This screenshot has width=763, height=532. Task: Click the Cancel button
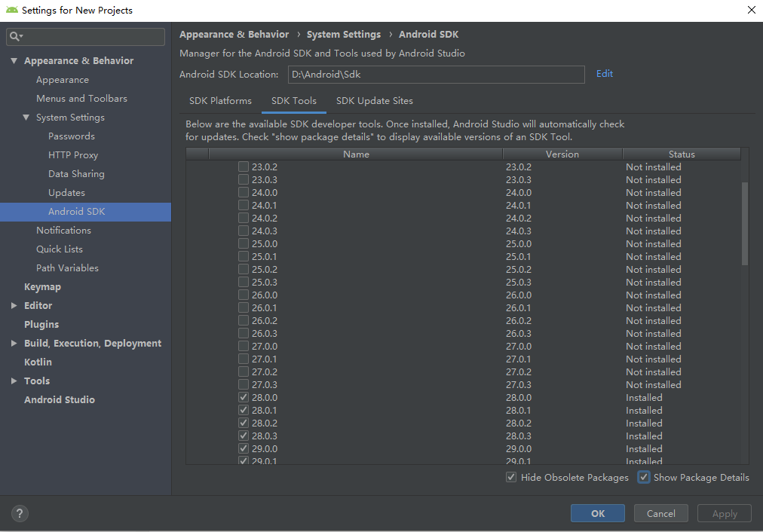[660, 513]
